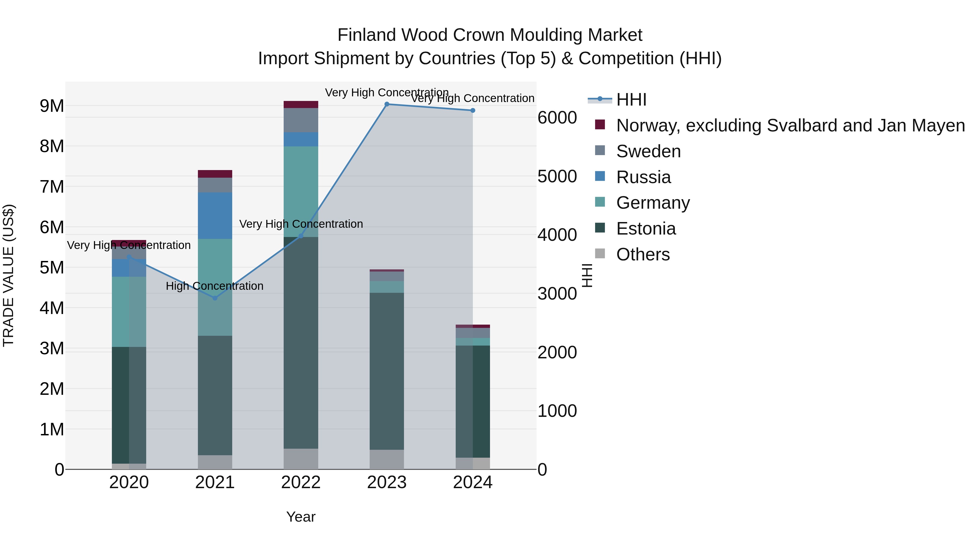Click the 'TRADE VALUE (US$)' axis title
Image resolution: width=980 pixels, height=551 pixels.
coord(8,275)
